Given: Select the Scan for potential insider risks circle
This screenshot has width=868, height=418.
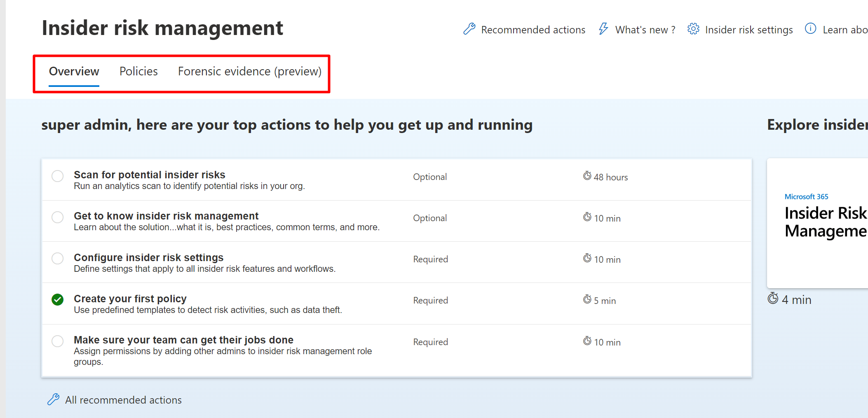Looking at the screenshot, I should coord(58,176).
